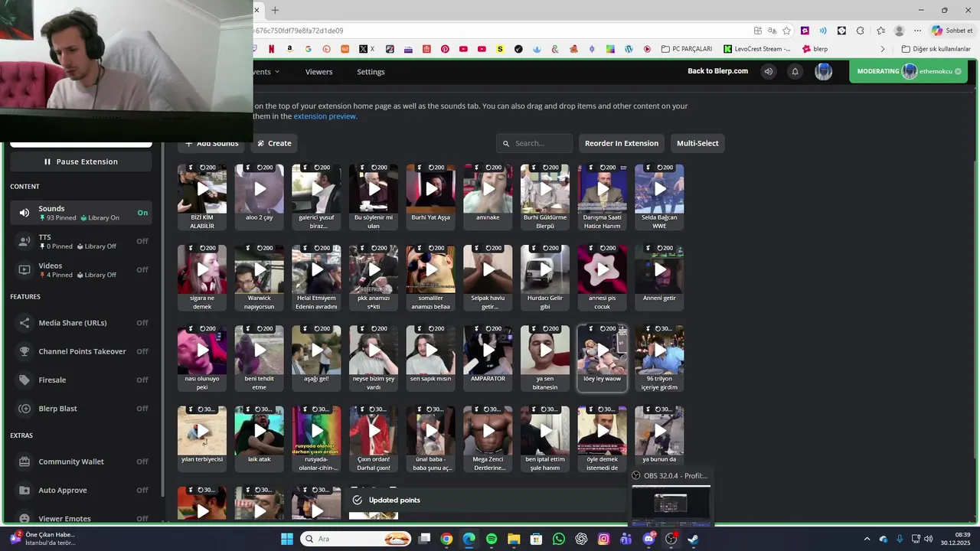The height and width of the screenshot is (551, 980).
Task: Open the browser three-dot menu
Action: [918, 31]
